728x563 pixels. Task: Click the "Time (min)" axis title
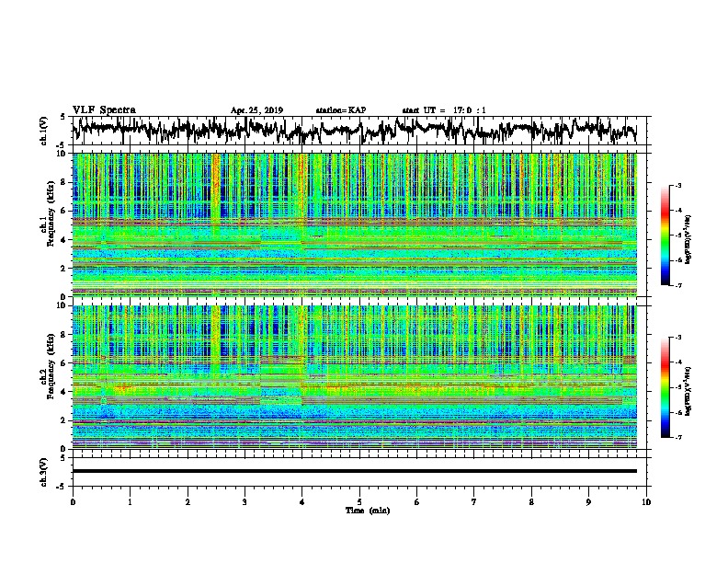(x=368, y=511)
